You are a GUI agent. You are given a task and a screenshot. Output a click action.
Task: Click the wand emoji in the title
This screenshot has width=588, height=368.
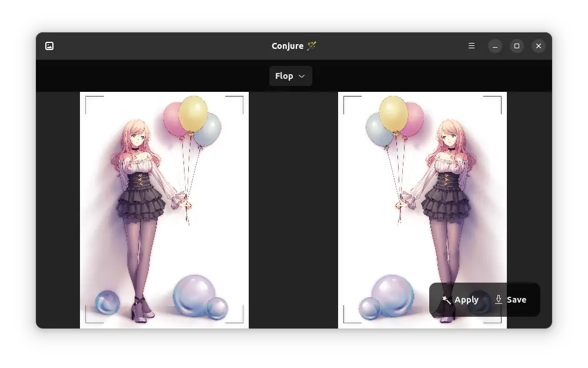[x=312, y=46]
